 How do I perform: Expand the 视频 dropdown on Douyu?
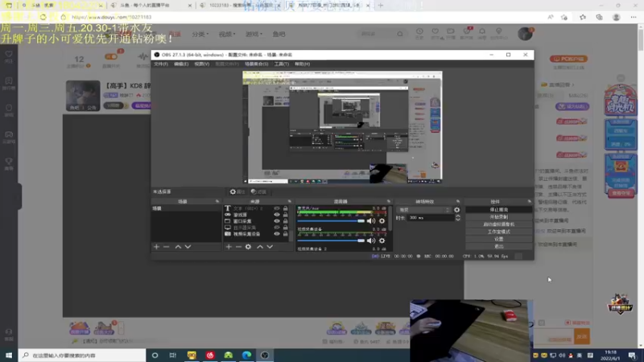point(227,34)
